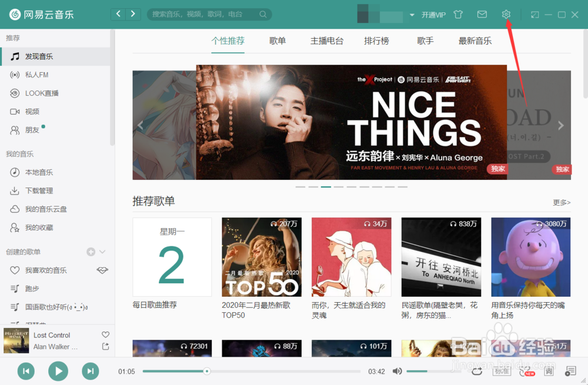
Task: Select the 主播电台 tab
Action: coord(326,41)
